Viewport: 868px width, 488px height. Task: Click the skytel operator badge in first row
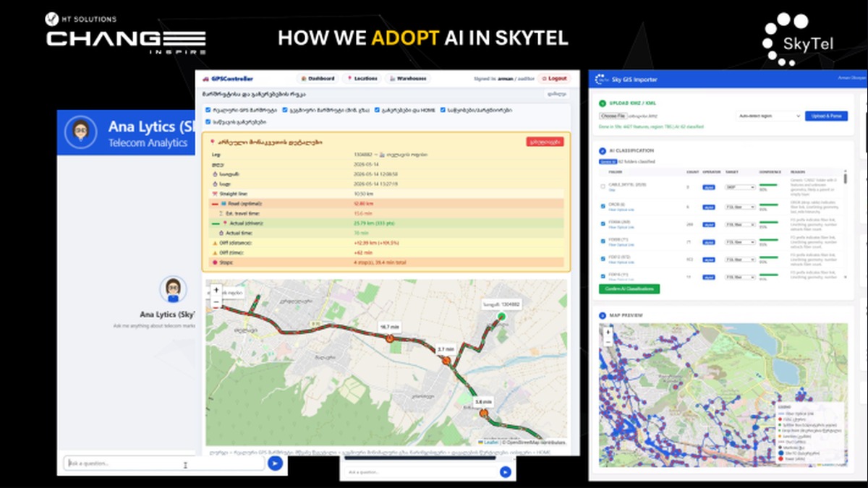click(x=710, y=187)
